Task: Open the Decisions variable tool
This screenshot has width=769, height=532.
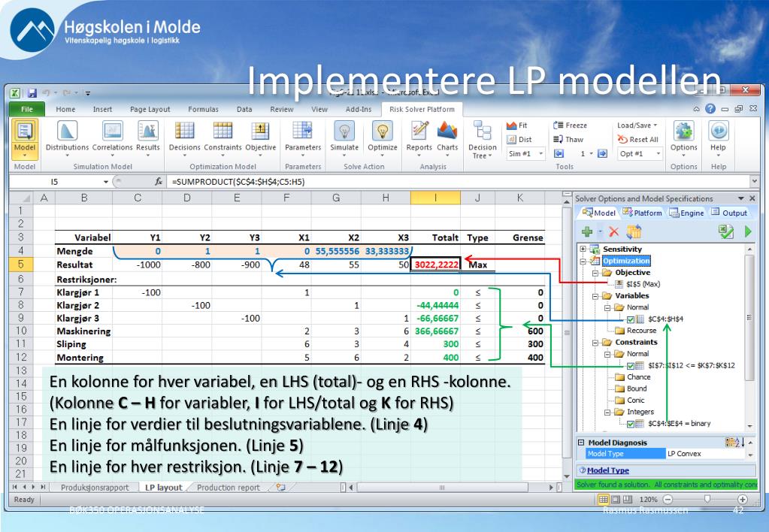Action: pos(184,138)
